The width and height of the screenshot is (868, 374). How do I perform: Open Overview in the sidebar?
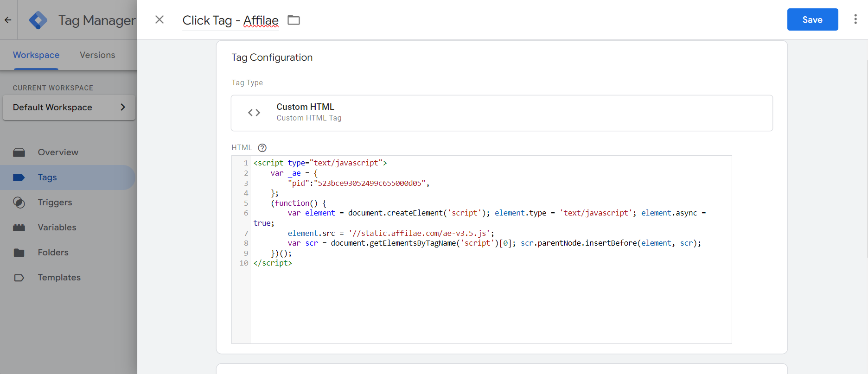point(58,152)
